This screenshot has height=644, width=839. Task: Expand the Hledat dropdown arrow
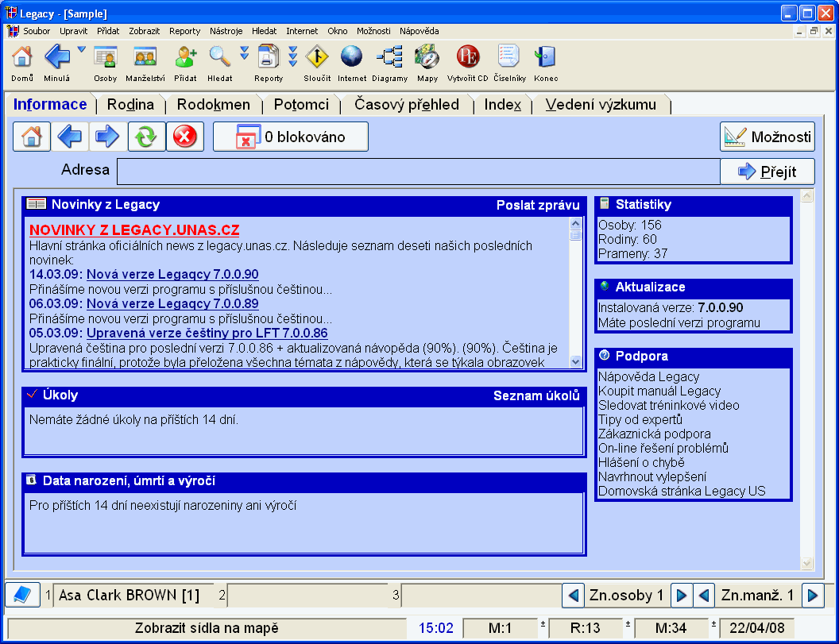[245, 54]
